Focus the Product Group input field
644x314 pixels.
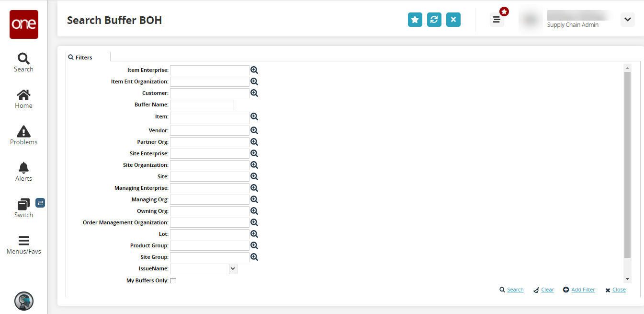point(210,245)
